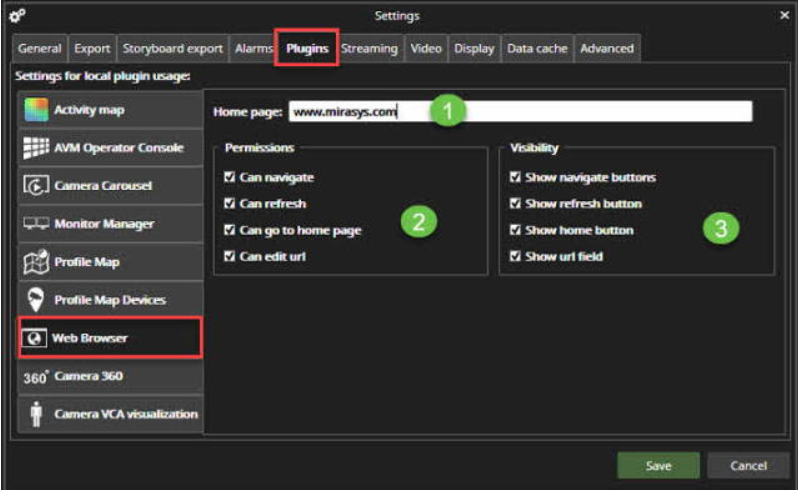Go to the Data cache tab
This screenshot has height=490, width=798.
(536, 48)
